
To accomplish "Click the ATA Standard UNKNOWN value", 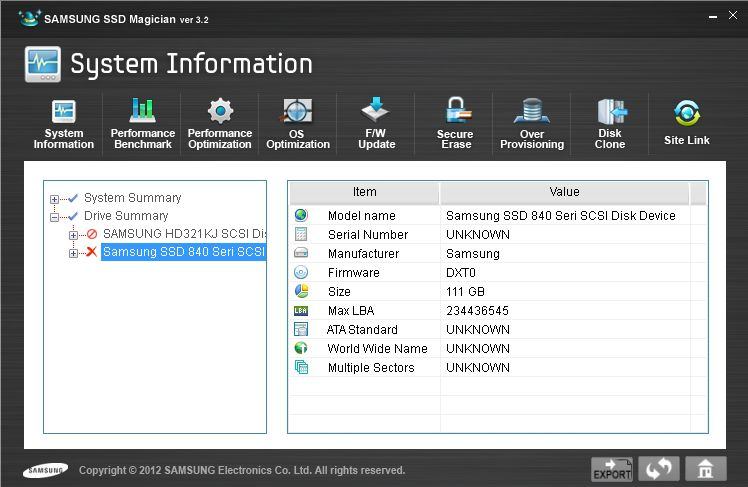I will 478,330.
